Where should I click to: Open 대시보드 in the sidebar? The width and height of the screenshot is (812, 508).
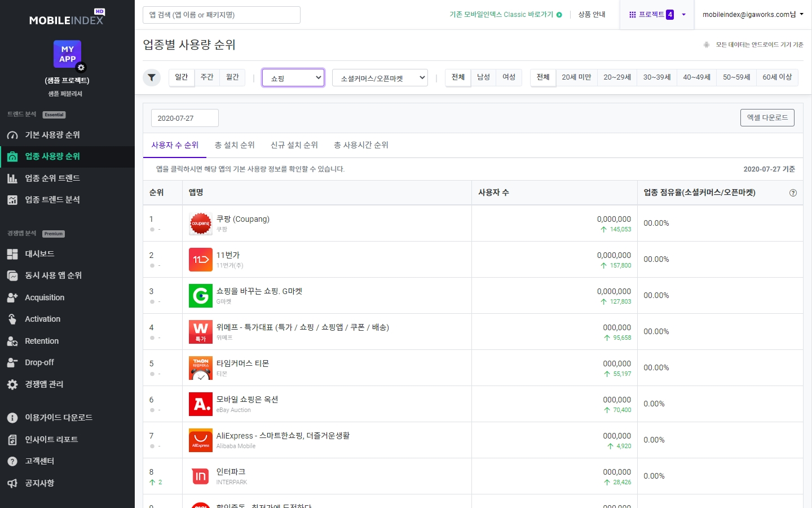67,254
